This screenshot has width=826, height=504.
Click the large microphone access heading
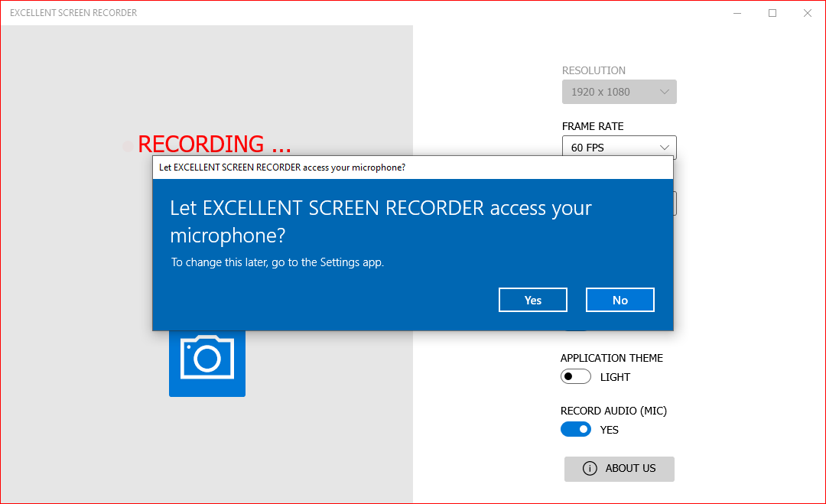380,221
